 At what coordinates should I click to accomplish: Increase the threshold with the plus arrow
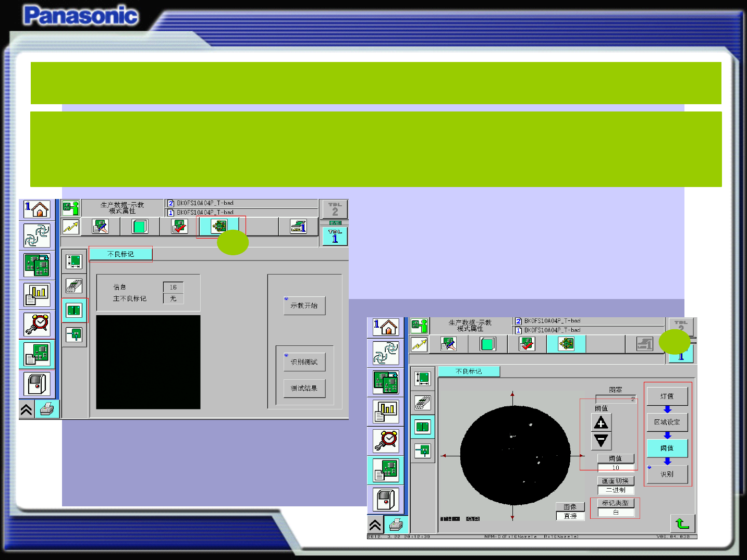tap(601, 422)
